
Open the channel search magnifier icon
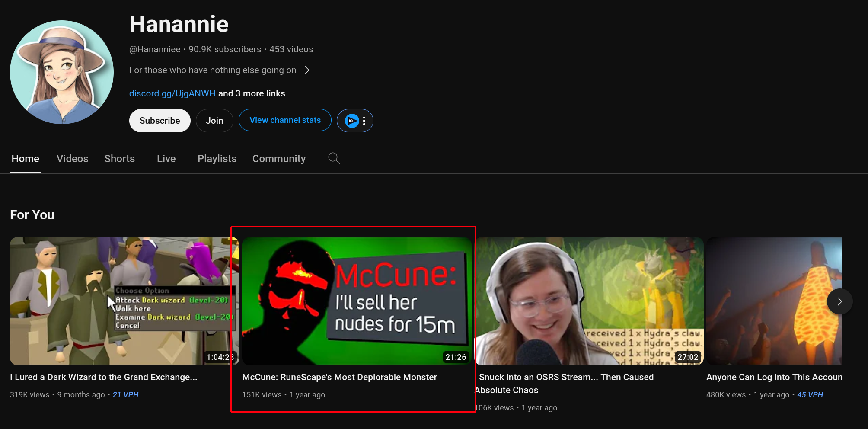coord(334,158)
